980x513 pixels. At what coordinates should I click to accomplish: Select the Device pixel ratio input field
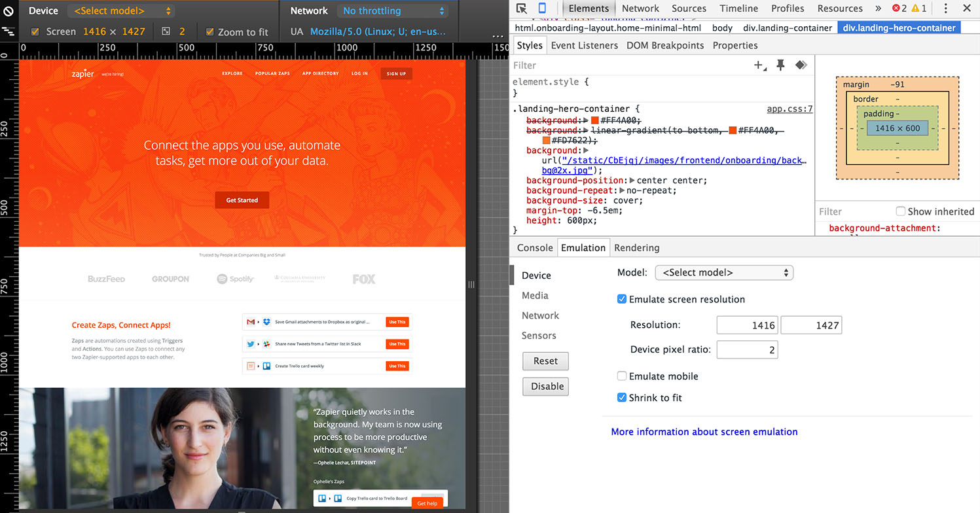pyautogui.click(x=747, y=349)
